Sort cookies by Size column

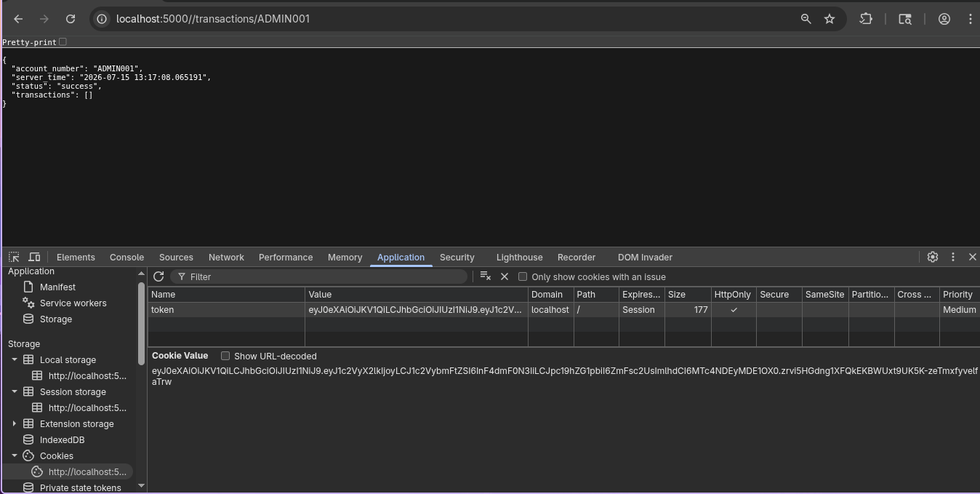click(x=688, y=295)
